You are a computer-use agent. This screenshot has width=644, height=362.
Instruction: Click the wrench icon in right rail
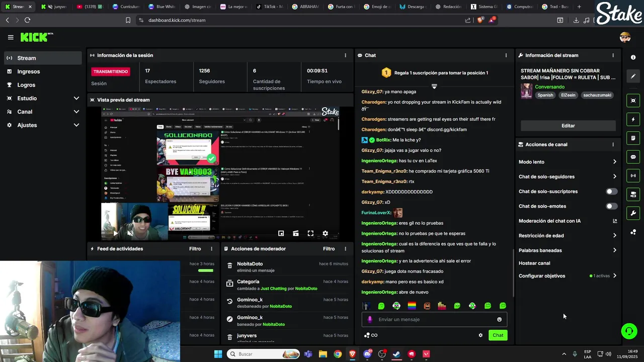[x=633, y=213]
